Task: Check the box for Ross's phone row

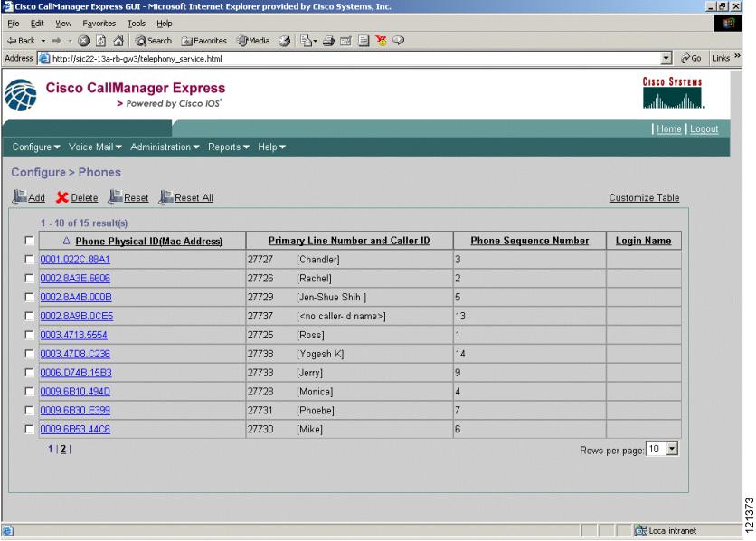Action: pyautogui.click(x=30, y=335)
